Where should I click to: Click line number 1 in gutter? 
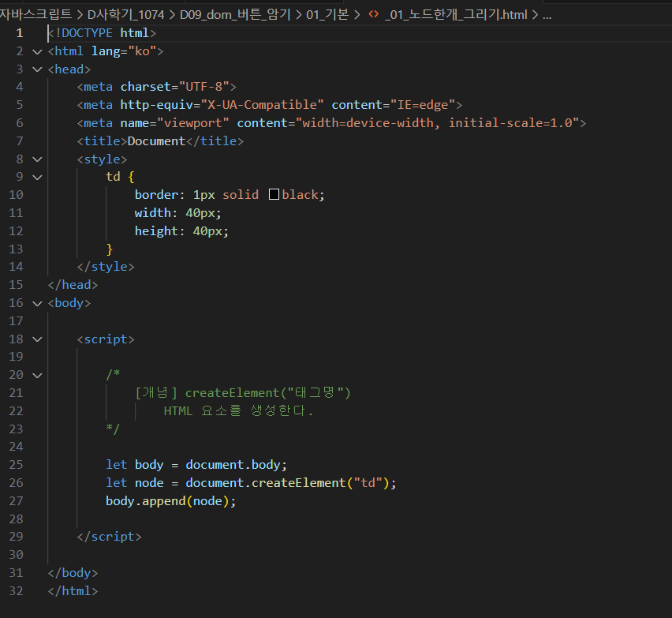[x=19, y=33]
